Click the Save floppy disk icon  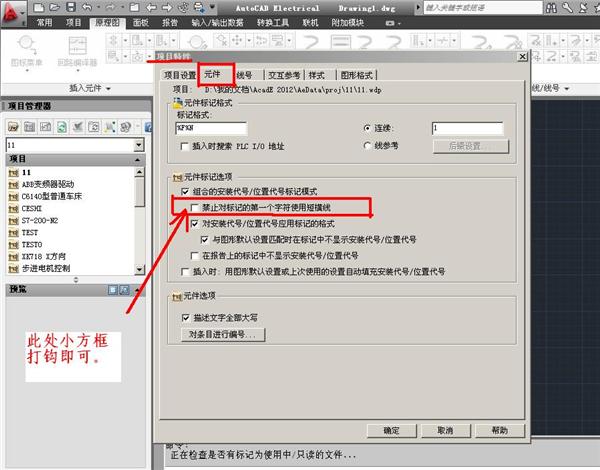[x=71, y=7]
